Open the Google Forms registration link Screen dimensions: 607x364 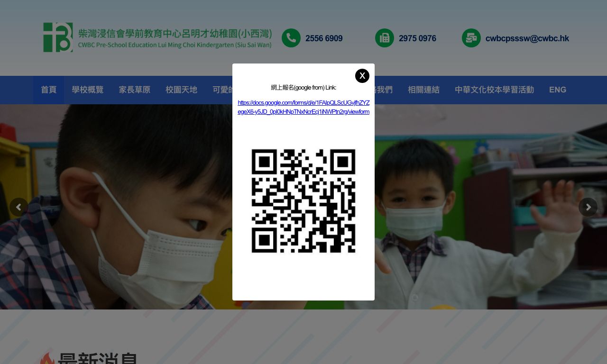(303, 107)
